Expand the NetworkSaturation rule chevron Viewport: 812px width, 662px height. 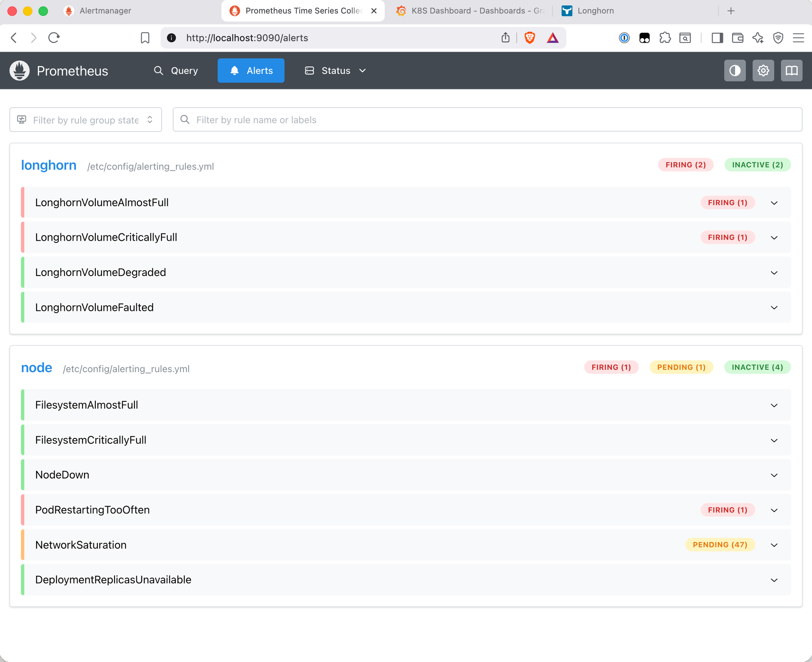tap(774, 545)
